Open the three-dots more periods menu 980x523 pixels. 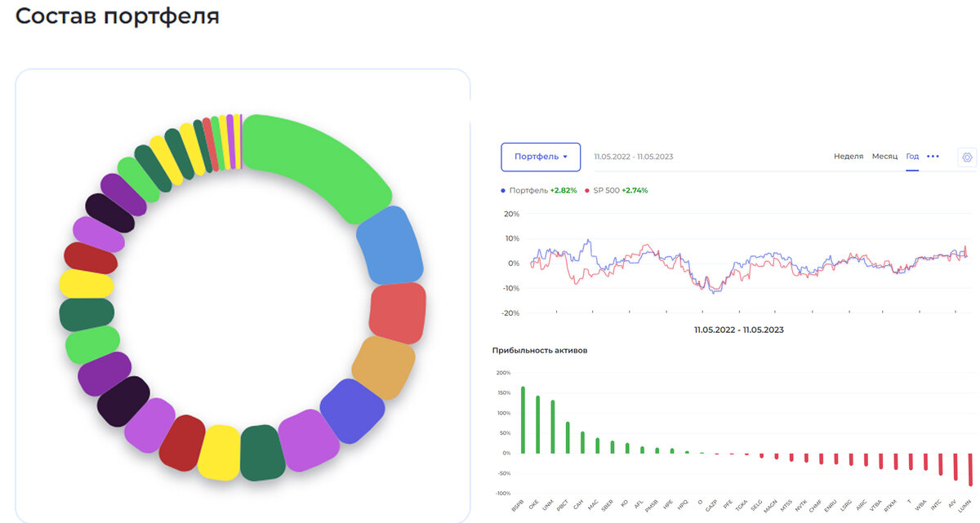pos(933,156)
